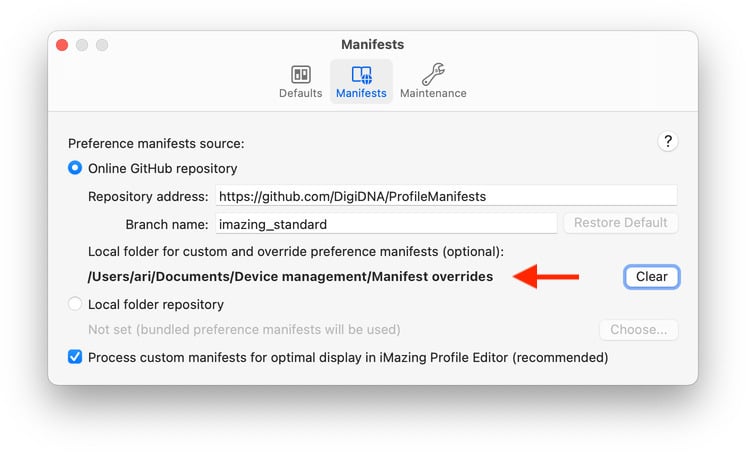The width and height of the screenshot is (746, 452).
Task: Click into the Branch name field
Action: (385, 224)
